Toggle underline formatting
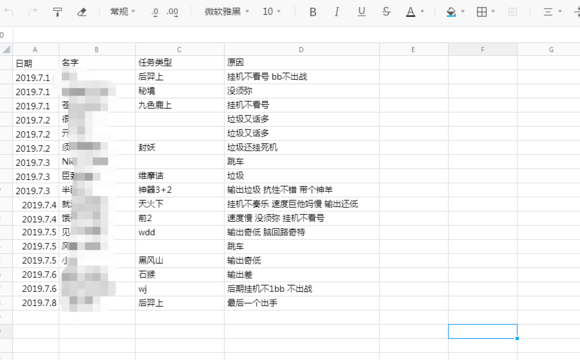 (361, 12)
